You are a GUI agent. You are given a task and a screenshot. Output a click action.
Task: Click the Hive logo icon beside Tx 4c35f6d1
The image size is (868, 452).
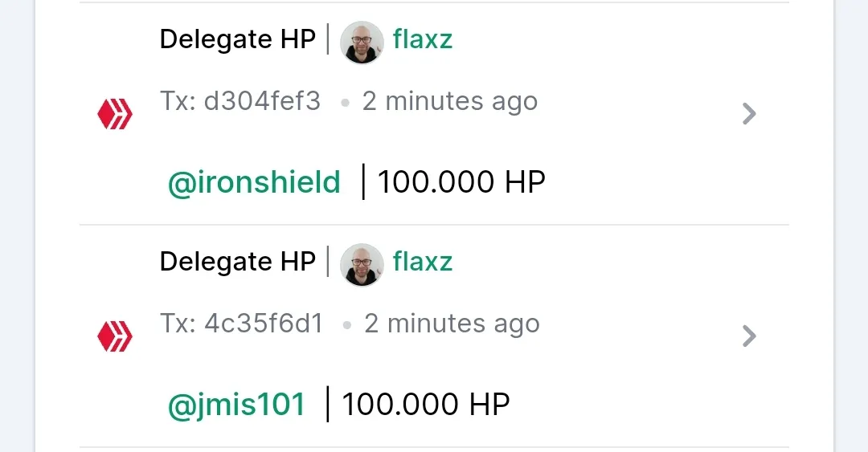click(115, 336)
